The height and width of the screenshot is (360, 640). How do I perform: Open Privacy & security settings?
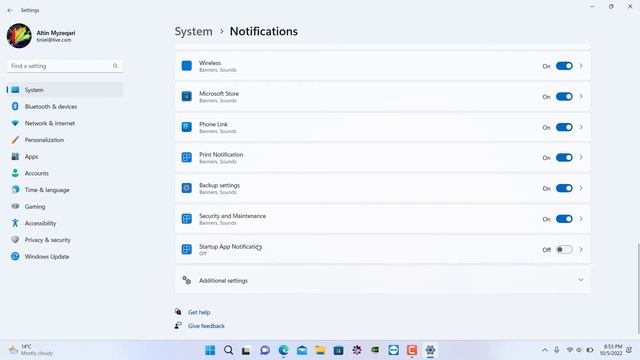click(x=65, y=240)
